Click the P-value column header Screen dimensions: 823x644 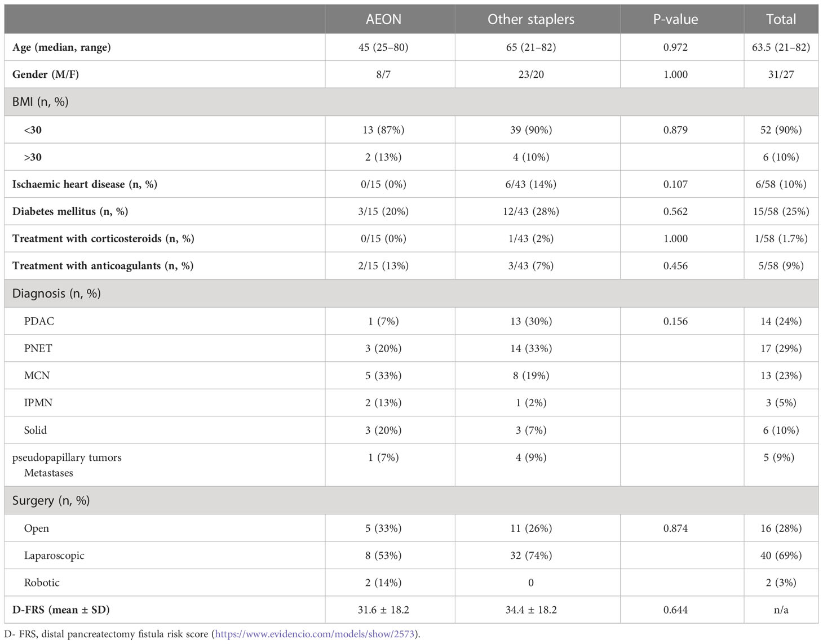tap(675, 19)
